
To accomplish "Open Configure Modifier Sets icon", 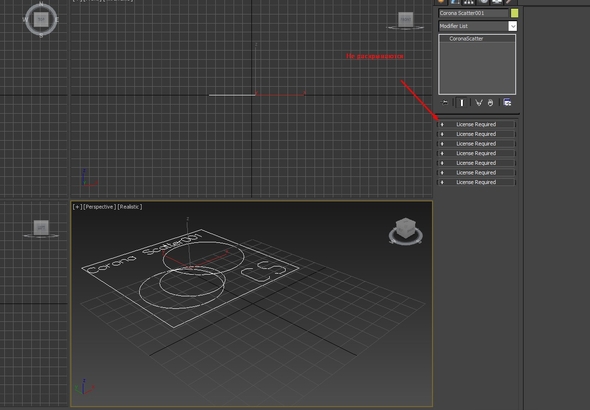I will tap(507, 102).
